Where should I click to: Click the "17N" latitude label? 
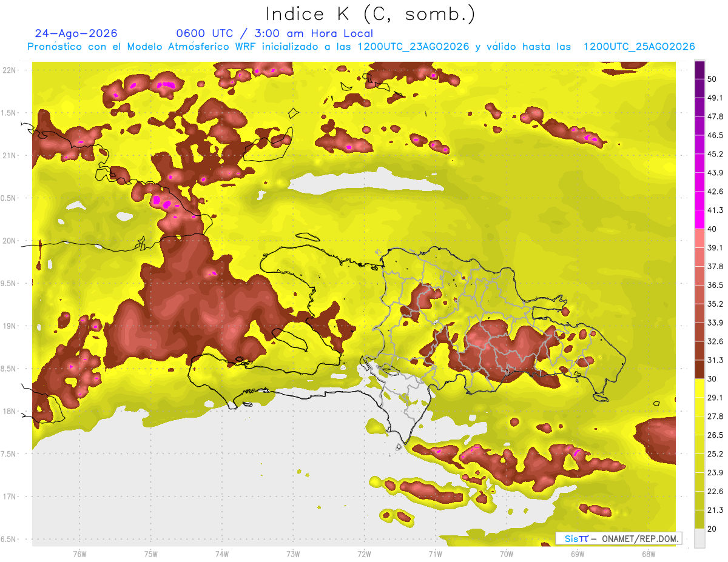9,497
